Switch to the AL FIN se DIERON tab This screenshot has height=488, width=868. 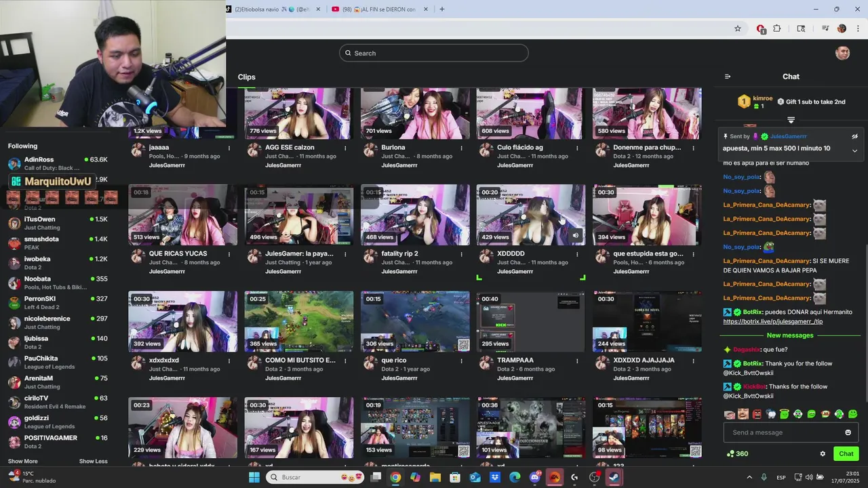click(x=380, y=9)
